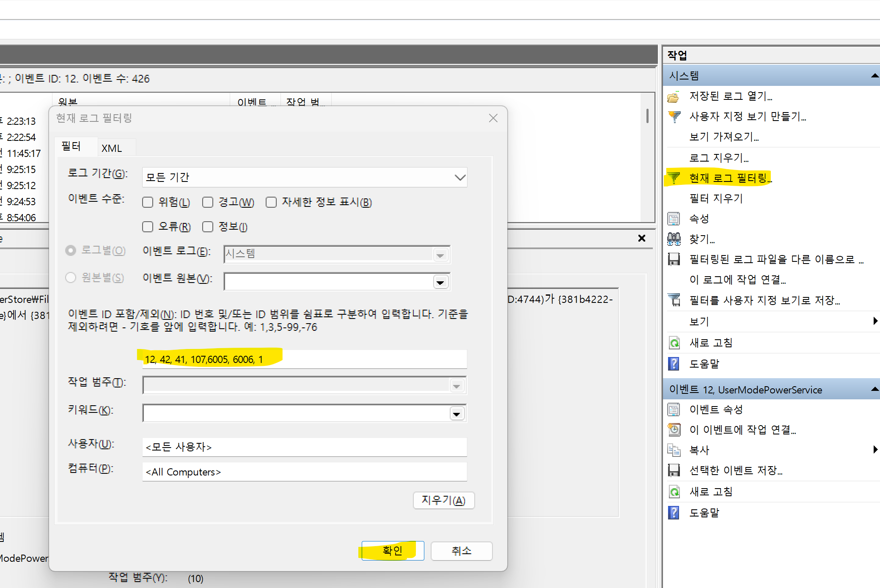Switch to the XML tab

pos(112,148)
